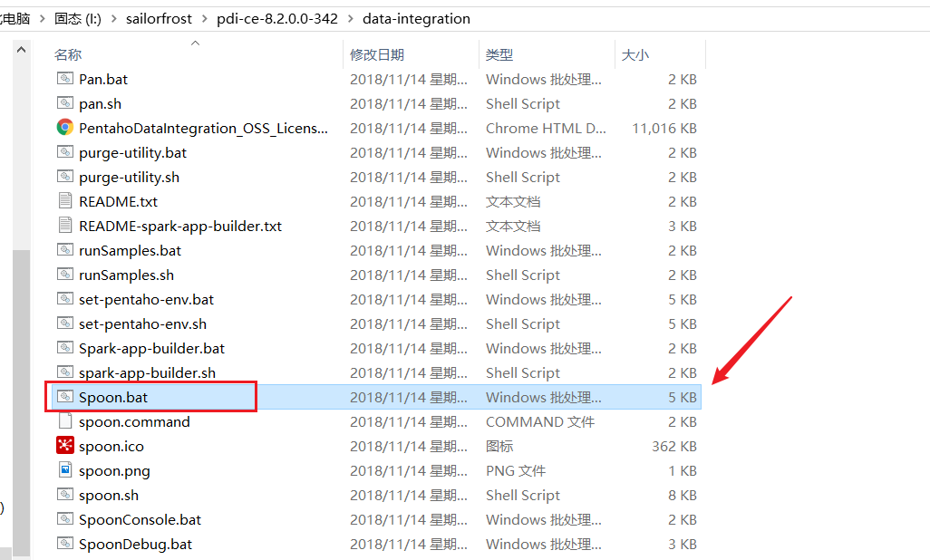Screen dimensions: 930x560
Task: Select the SpoonDebug.bat file name
Action: (136, 544)
